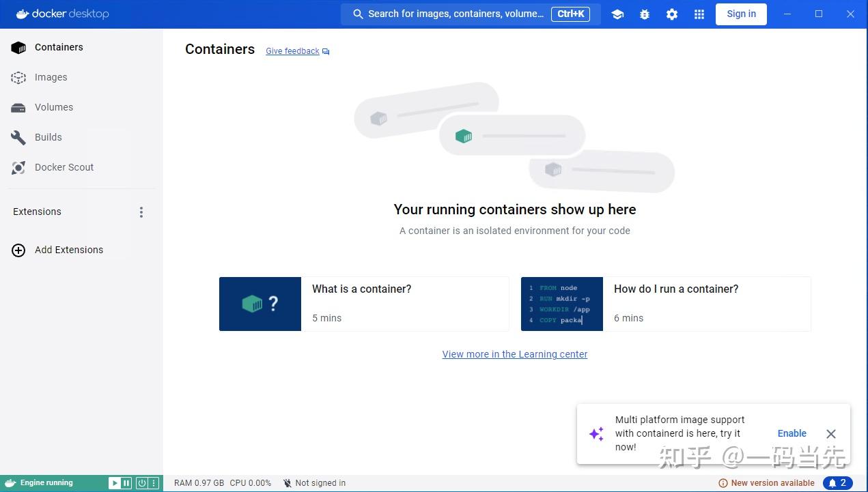Open the Learning center graduation cap icon

tap(617, 14)
